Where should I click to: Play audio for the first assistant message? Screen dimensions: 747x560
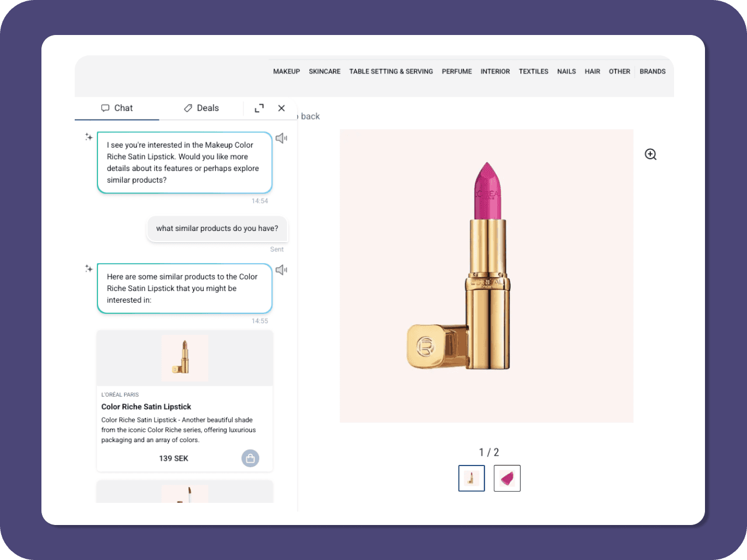click(x=281, y=138)
